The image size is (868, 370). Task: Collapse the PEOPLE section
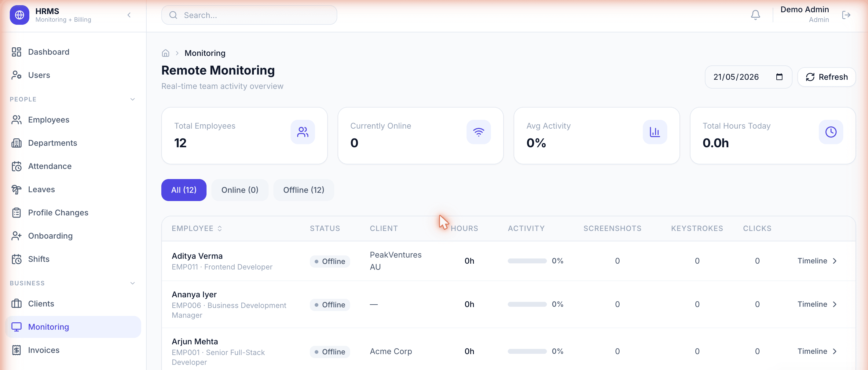click(132, 99)
